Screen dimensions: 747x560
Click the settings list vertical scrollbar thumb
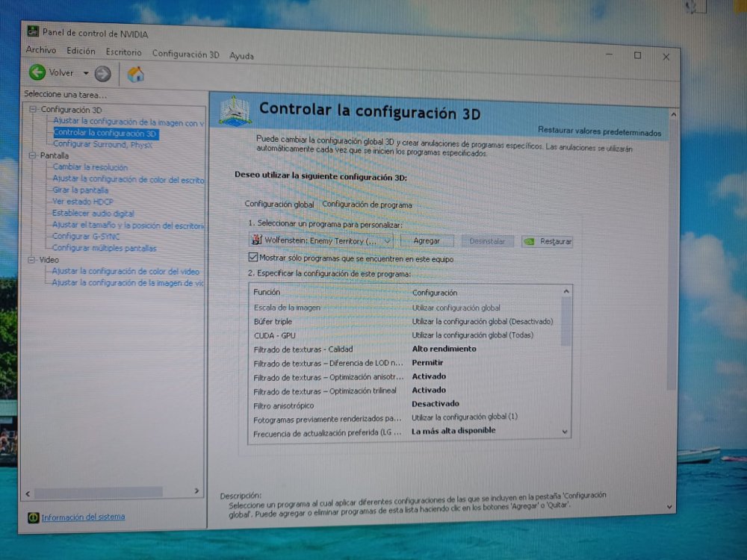coord(565,323)
